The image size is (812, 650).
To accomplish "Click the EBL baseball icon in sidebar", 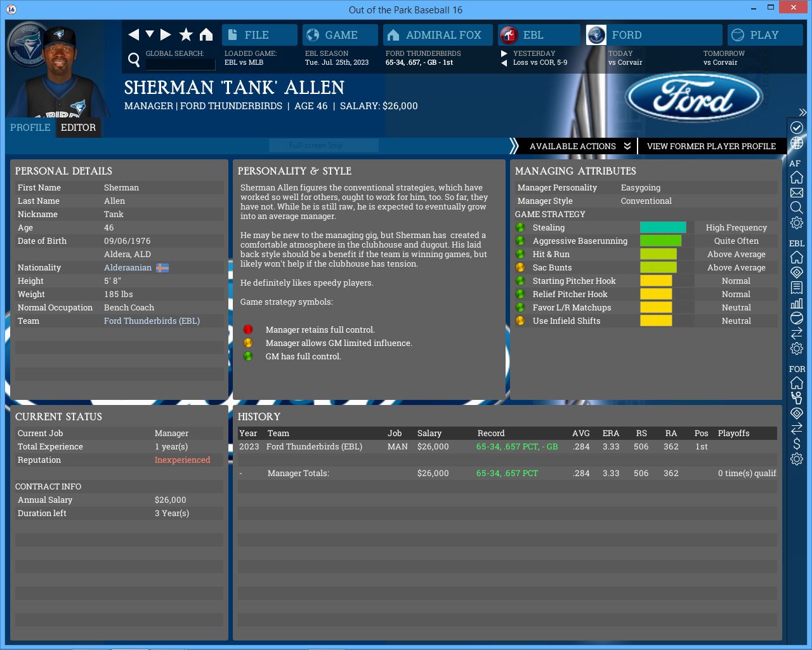I will (x=797, y=318).
